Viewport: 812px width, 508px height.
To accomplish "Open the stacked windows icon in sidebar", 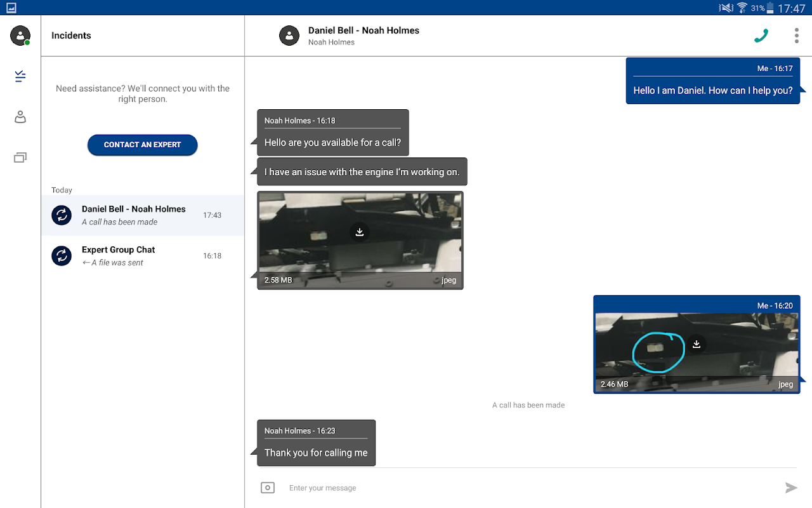I will pos(20,157).
